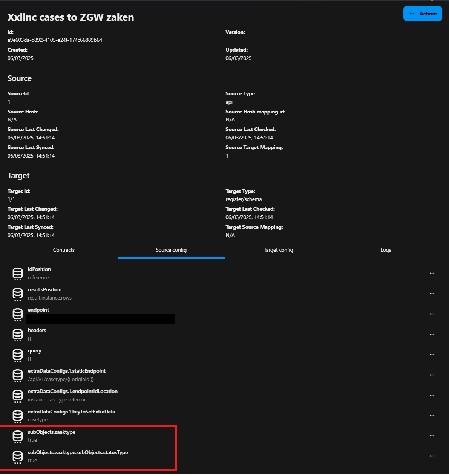Open three-dot menu for staticEndpoint row
Screen dimensions: 449x476
[x=432, y=375]
